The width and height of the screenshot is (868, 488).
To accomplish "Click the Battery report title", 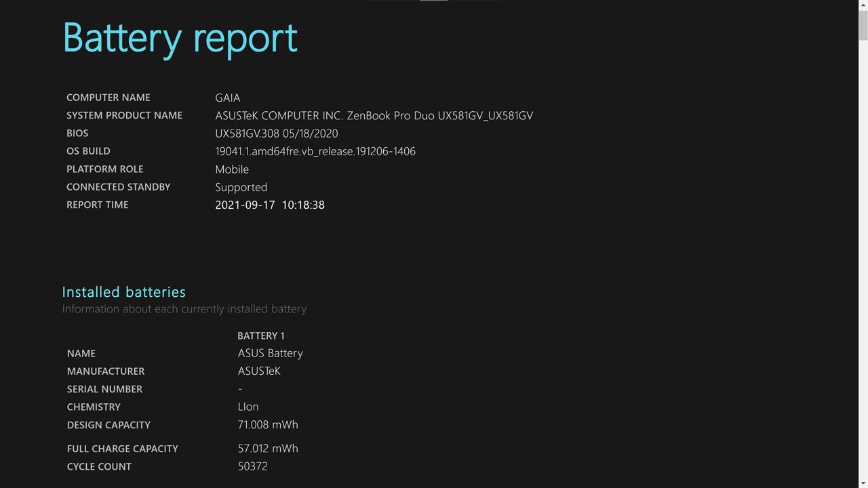I will 180,38.
